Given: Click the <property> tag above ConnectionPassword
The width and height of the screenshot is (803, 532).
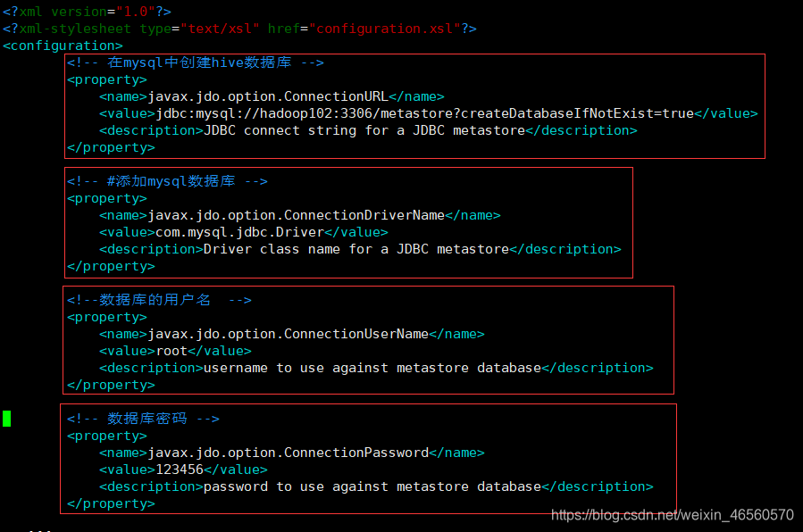Looking at the screenshot, I should [x=107, y=436].
